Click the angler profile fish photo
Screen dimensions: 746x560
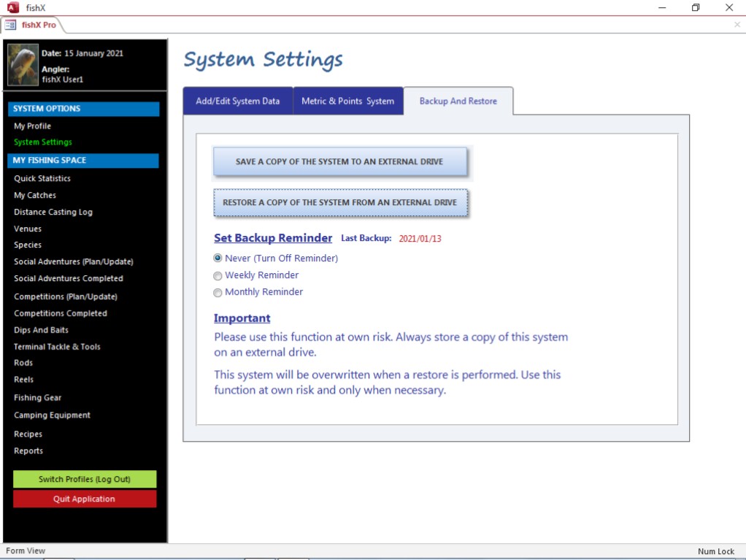coord(23,65)
